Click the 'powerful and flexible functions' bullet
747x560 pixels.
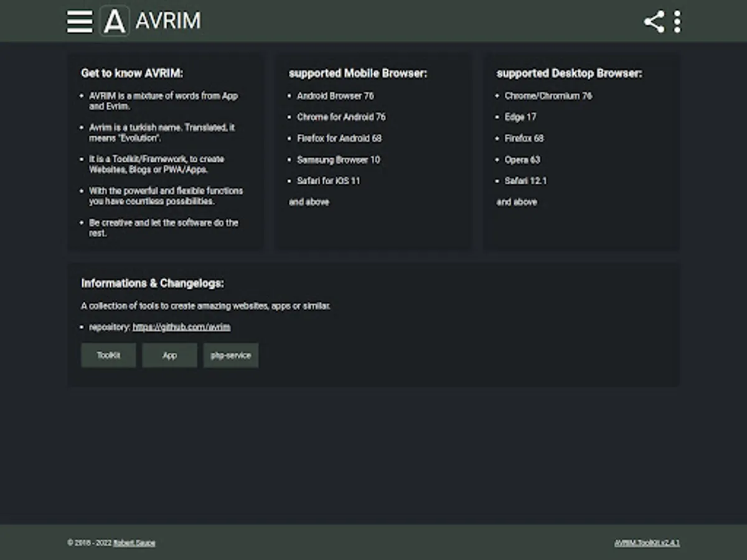tap(166, 196)
